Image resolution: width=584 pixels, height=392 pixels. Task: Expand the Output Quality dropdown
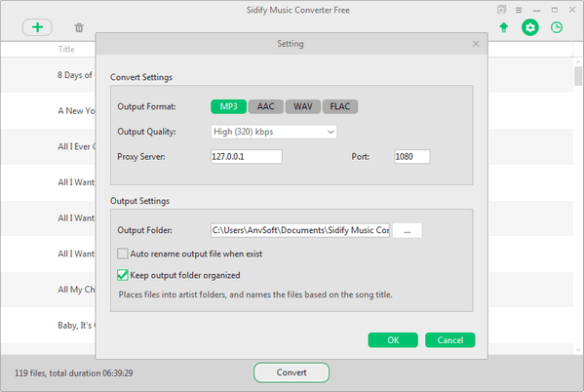[x=274, y=132]
